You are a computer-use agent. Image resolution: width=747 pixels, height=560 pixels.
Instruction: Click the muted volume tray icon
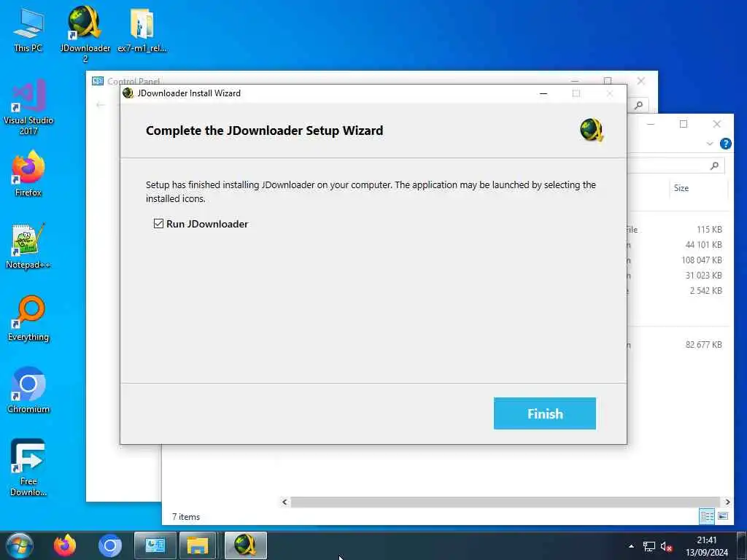pyautogui.click(x=667, y=547)
